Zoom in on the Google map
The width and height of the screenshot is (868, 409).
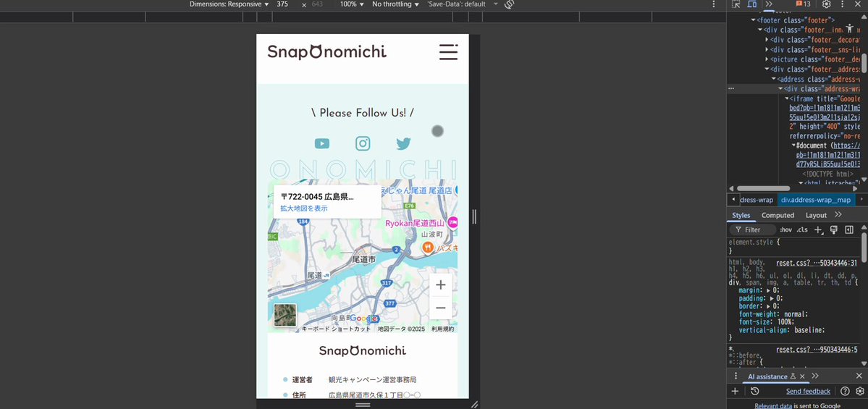click(x=441, y=285)
